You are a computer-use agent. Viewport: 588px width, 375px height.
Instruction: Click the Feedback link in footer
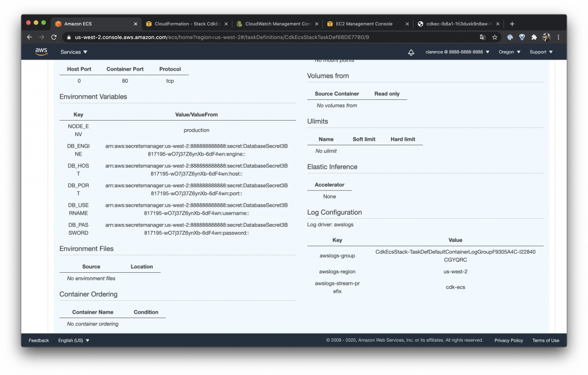coord(38,341)
